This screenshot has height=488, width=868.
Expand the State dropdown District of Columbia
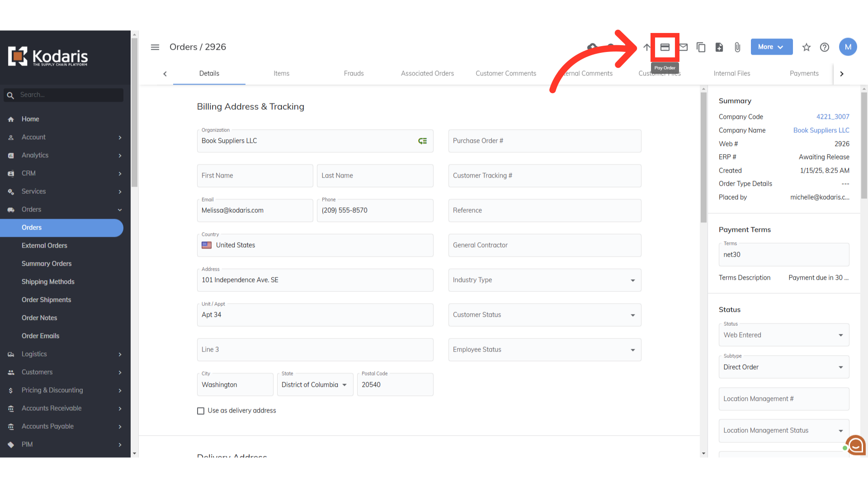coord(315,385)
